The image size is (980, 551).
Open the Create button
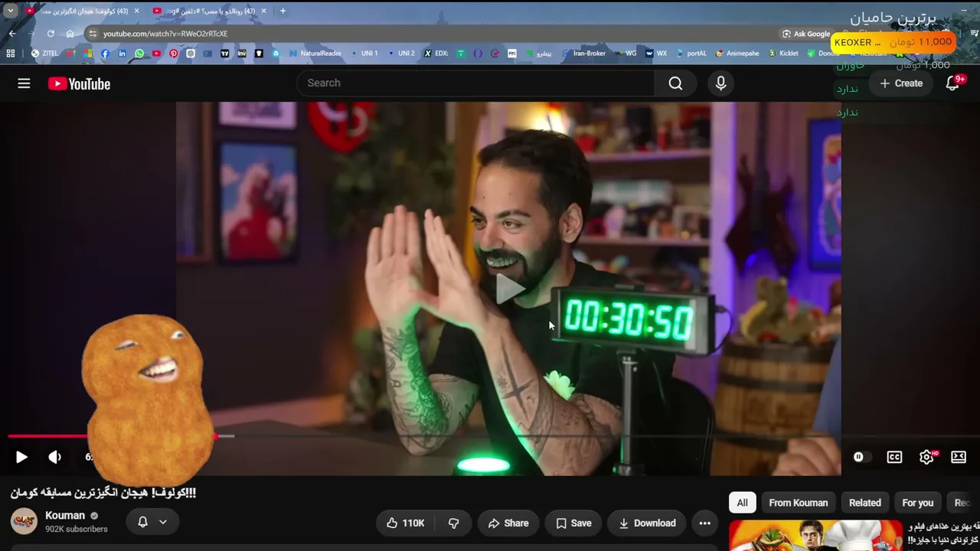pos(901,83)
